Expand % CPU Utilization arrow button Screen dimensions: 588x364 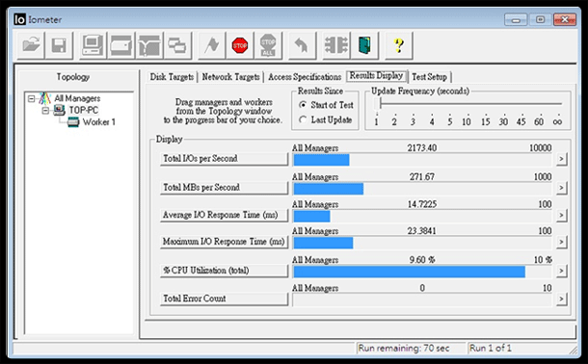tap(561, 271)
